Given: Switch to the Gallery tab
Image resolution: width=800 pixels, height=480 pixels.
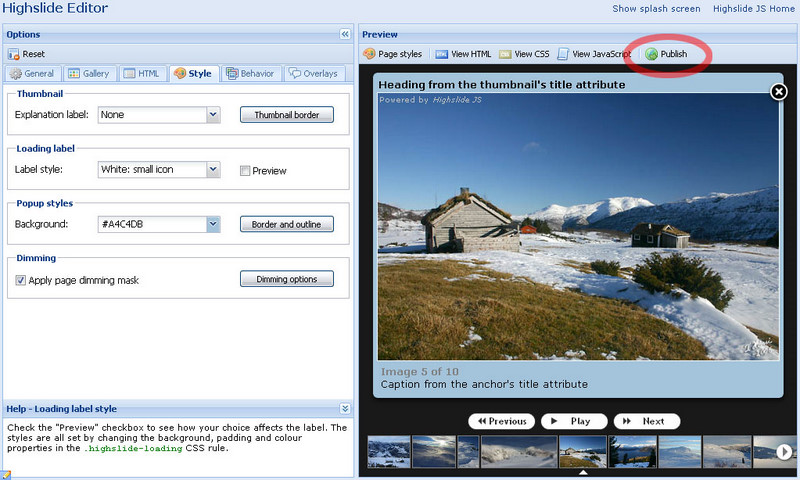Looking at the screenshot, I should click(89, 74).
